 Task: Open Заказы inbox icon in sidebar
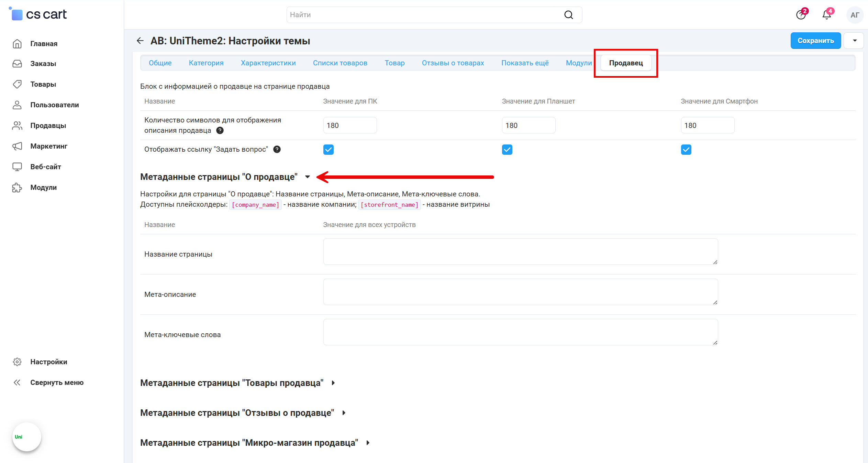pos(17,64)
